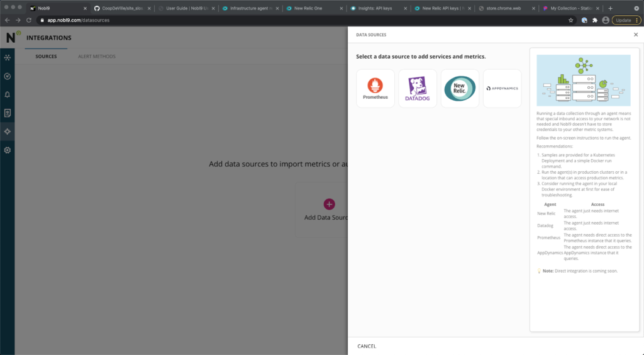This screenshot has width=644, height=355.
Task: Go back in browser history
Action: click(8, 20)
